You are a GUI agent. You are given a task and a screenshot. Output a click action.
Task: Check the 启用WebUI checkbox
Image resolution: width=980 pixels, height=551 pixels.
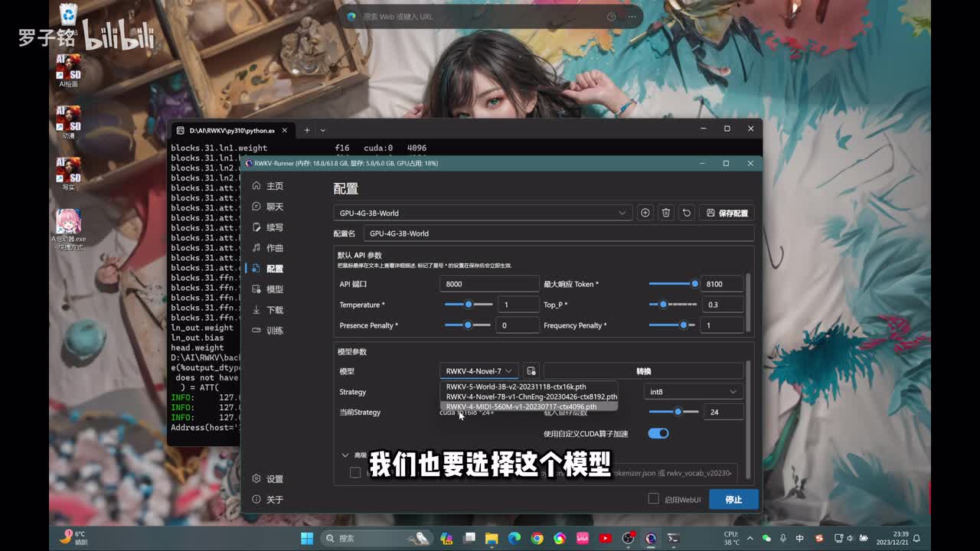[653, 499]
